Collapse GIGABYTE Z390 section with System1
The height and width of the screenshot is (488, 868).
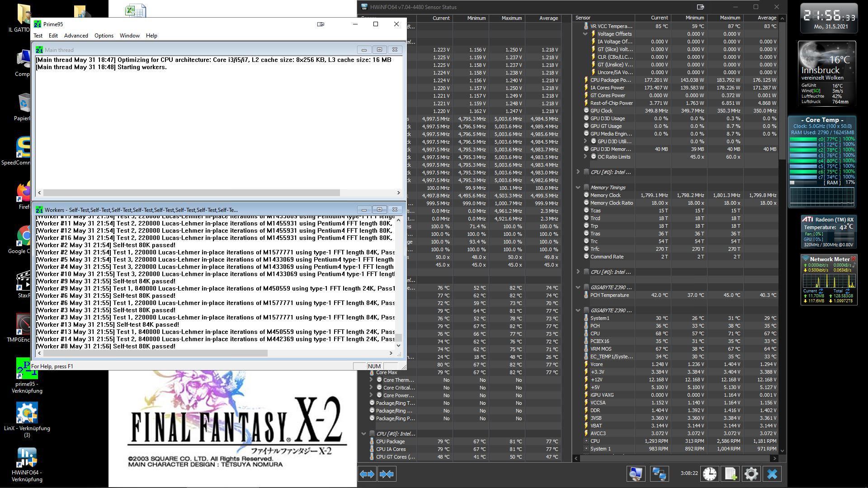coord(578,310)
